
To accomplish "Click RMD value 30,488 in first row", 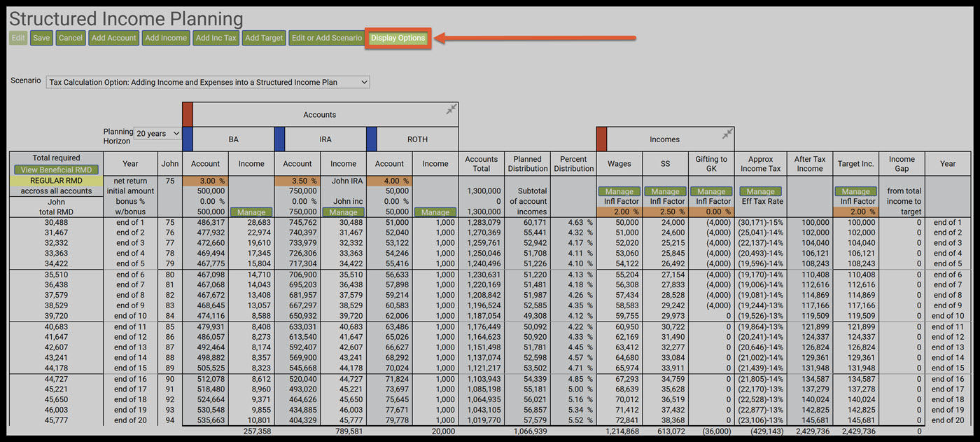I will [56, 222].
